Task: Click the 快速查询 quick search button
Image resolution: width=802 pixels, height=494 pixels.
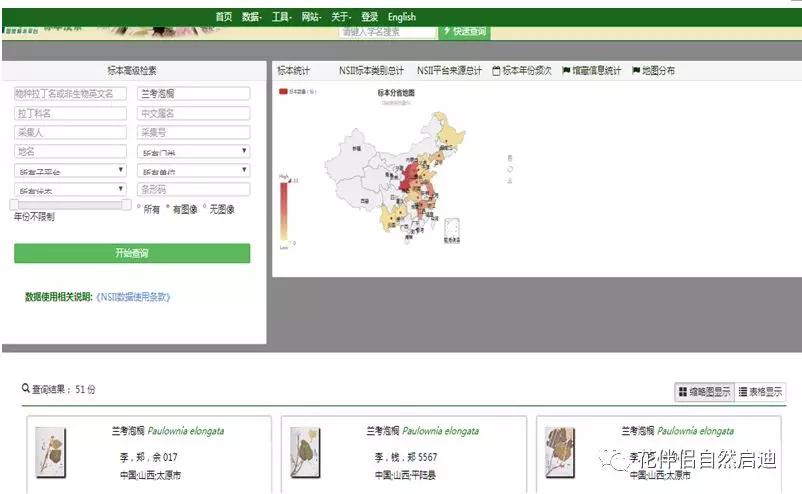Action: [464, 31]
